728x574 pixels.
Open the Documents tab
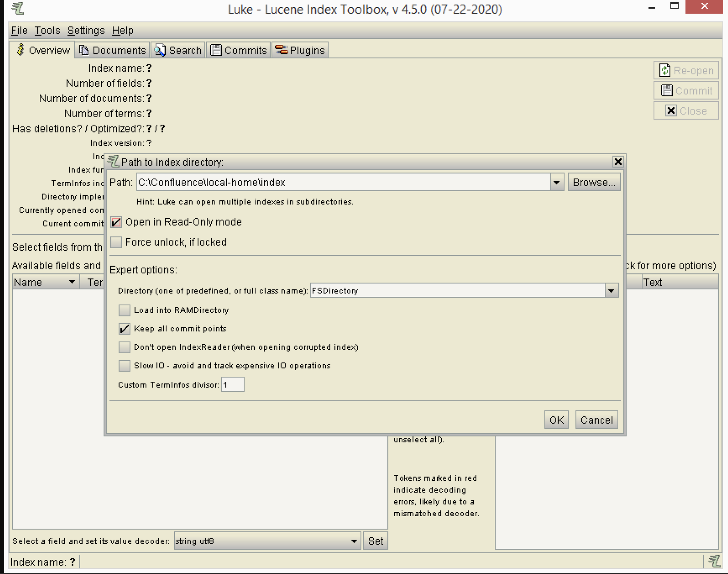[112, 50]
